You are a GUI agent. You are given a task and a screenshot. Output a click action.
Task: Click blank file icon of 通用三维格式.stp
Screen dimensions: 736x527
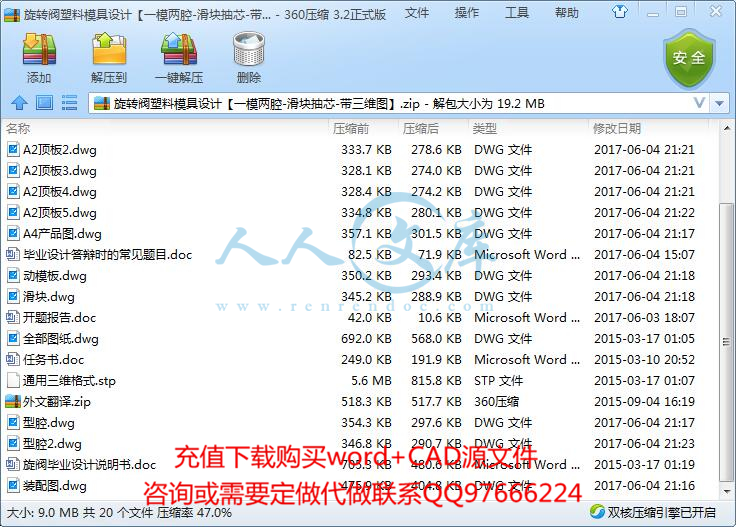coord(13,381)
